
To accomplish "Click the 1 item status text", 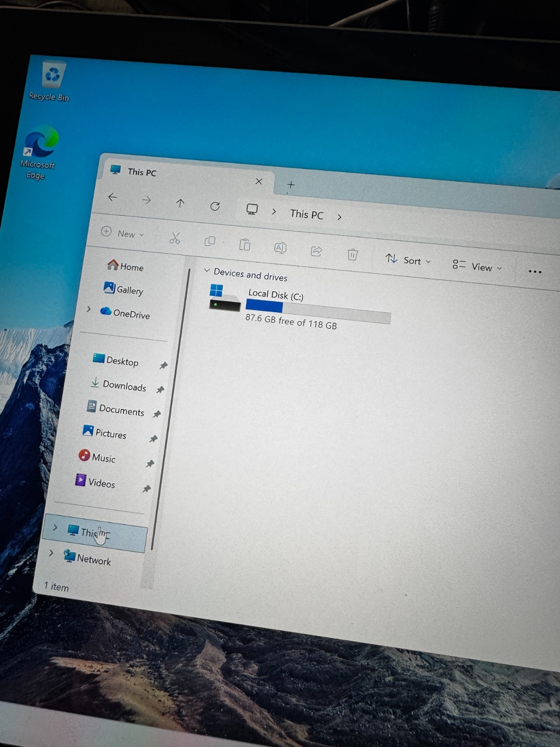I will (56, 586).
